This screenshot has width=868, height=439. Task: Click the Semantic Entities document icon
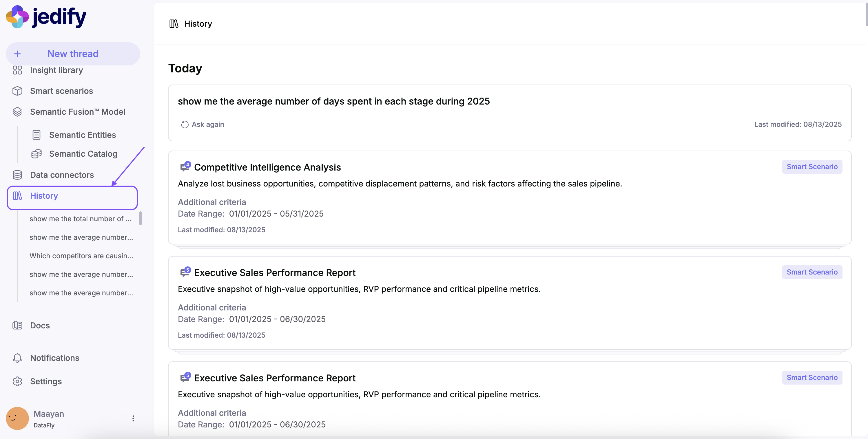[x=37, y=135]
